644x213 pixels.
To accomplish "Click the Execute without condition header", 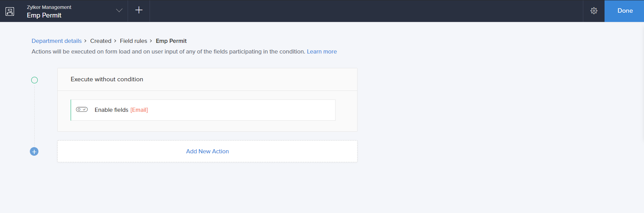I will pyautogui.click(x=107, y=80).
